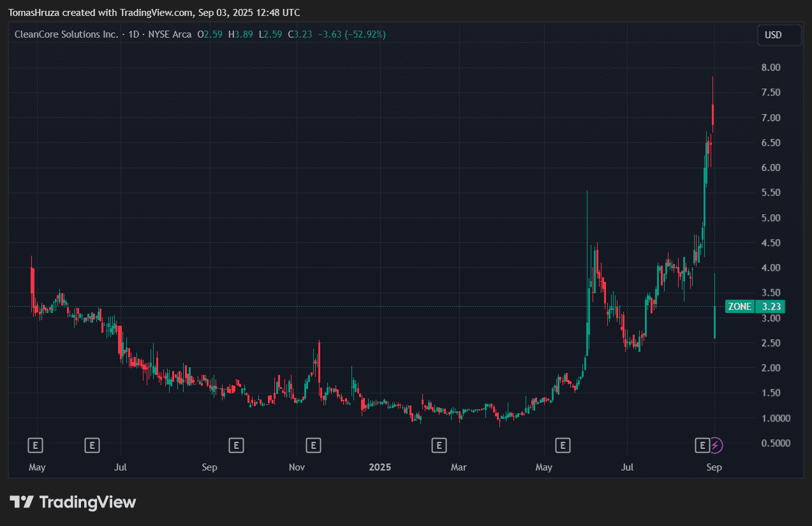Click the CleanCore Solutions Inc. symbol title
Screen dimensions: 812x526
click(x=66, y=34)
